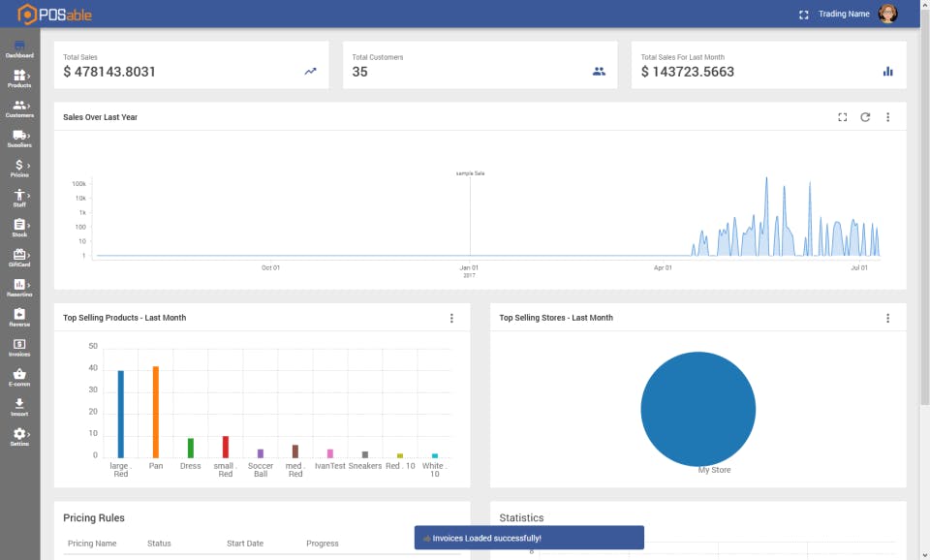This screenshot has width=930, height=560.
Task: Click the page vertical scrollbar
Action: (x=924, y=207)
